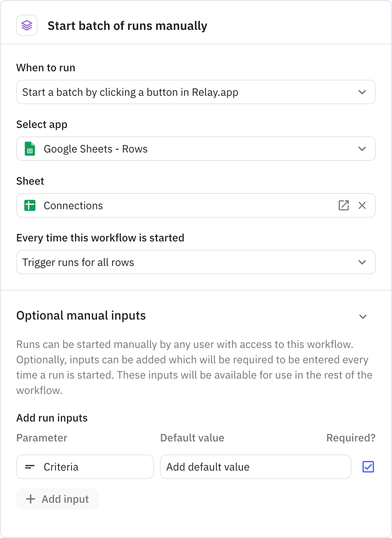Click the Google Sheets app icon
The image size is (392, 538).
tap(31, 149)
